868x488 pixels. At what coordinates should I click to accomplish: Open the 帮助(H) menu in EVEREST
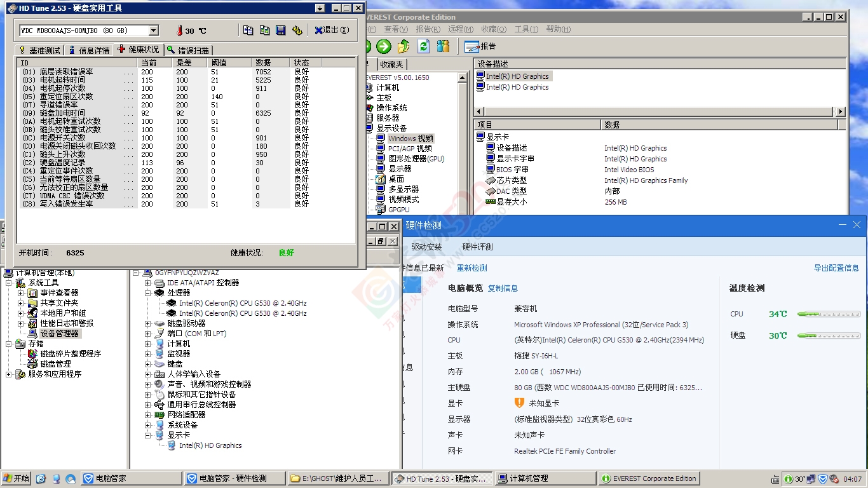coord(558,29)
